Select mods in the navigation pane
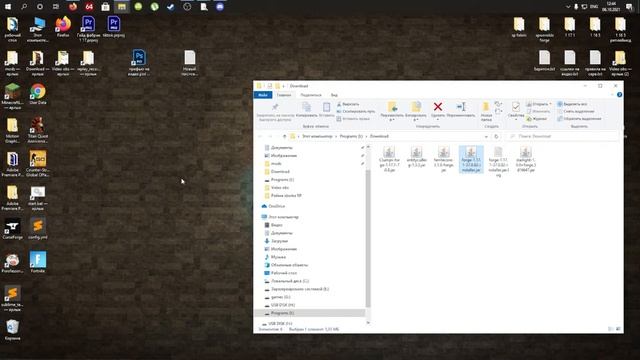Image resolution: width=640 pixels, height=360 pixels. 276,164
